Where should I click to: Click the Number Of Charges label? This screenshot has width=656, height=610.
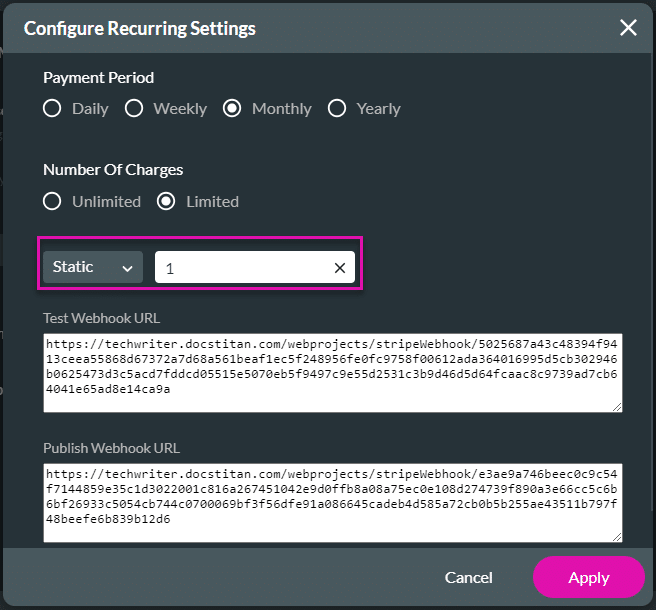click(113, 170)
